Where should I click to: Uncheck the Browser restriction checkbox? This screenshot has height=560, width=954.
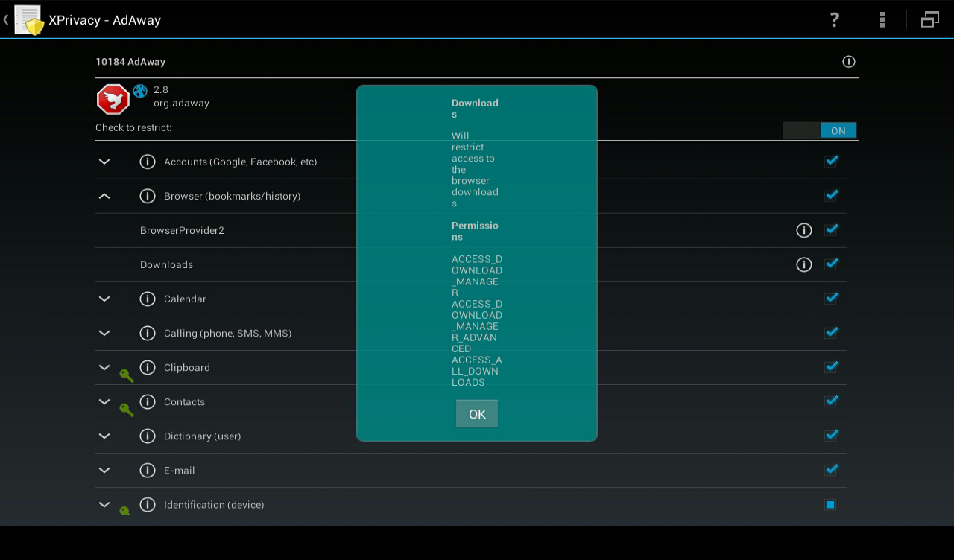point(831,195)
